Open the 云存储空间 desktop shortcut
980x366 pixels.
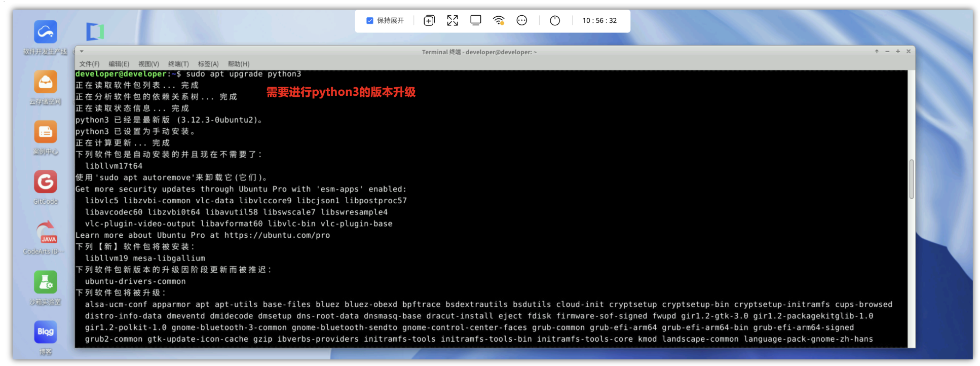(x=45, y=82)
